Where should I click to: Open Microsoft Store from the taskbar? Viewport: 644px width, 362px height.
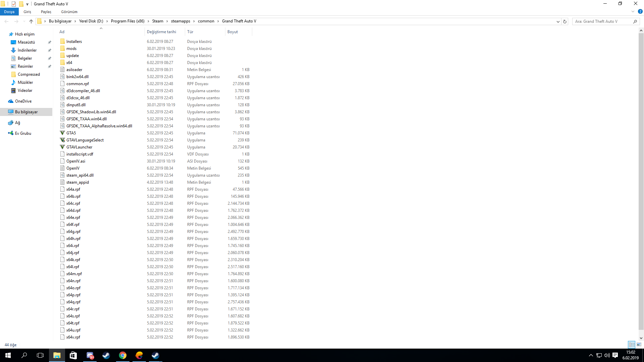(73, 355)
